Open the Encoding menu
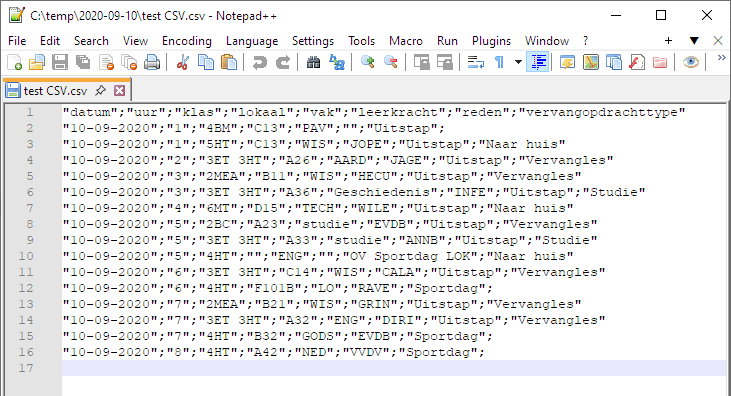Image resolution: width=731 pixels, height=396 pixels. (x=186, y=41)
